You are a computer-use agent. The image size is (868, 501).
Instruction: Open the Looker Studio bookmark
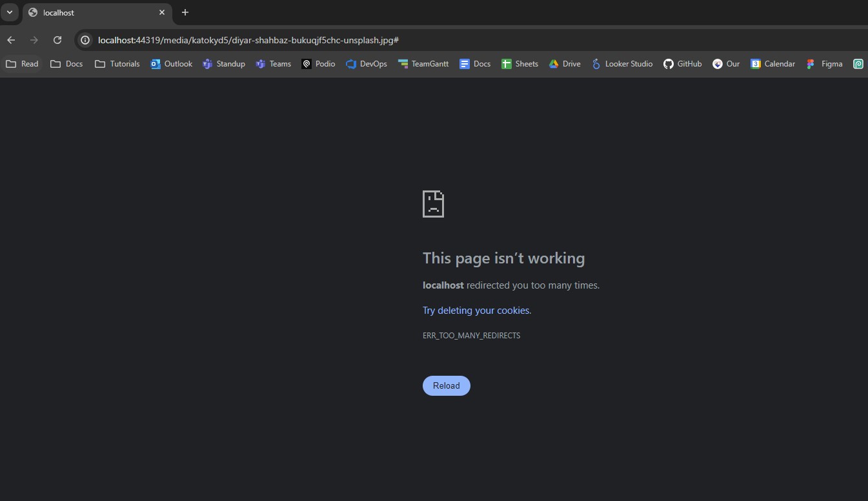[621, 64]
